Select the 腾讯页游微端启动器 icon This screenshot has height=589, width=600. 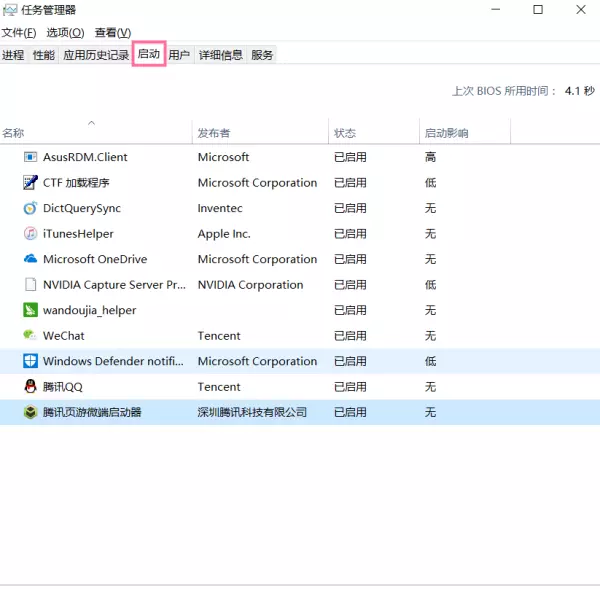point(30,412)
